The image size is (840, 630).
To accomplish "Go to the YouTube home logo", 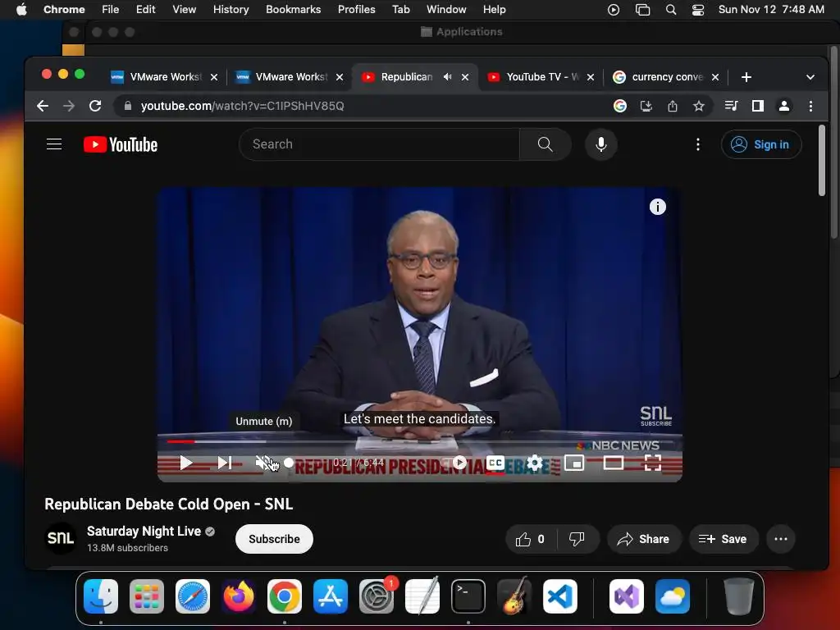I will pyautogui.click(x=121, y=144).
